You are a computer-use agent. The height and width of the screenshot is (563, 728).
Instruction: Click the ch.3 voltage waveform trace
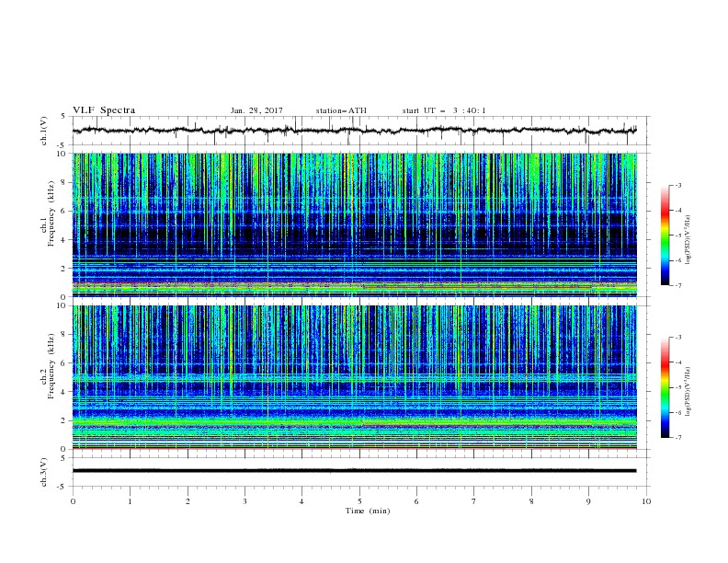354,471
